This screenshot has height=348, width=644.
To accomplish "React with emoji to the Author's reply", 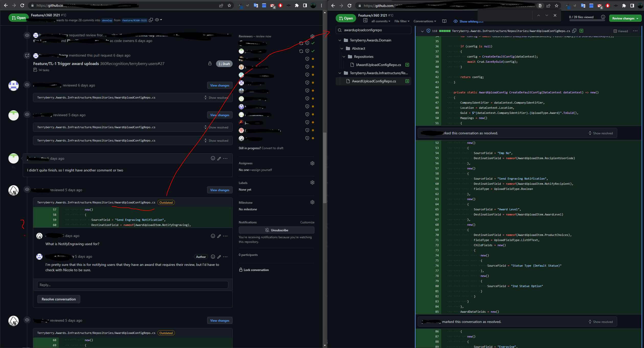I will click(213, 257).
